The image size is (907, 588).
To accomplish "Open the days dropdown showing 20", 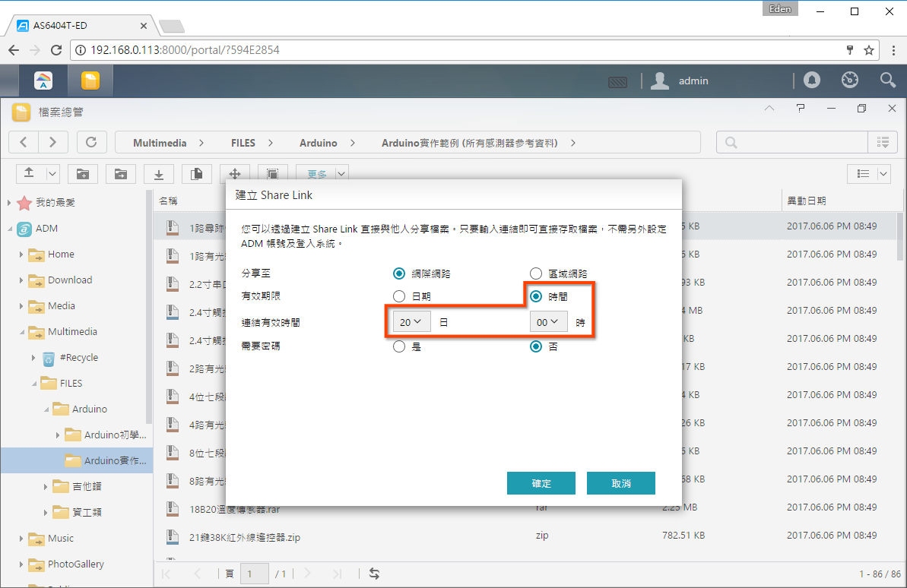I will click(x=411, y=322).
